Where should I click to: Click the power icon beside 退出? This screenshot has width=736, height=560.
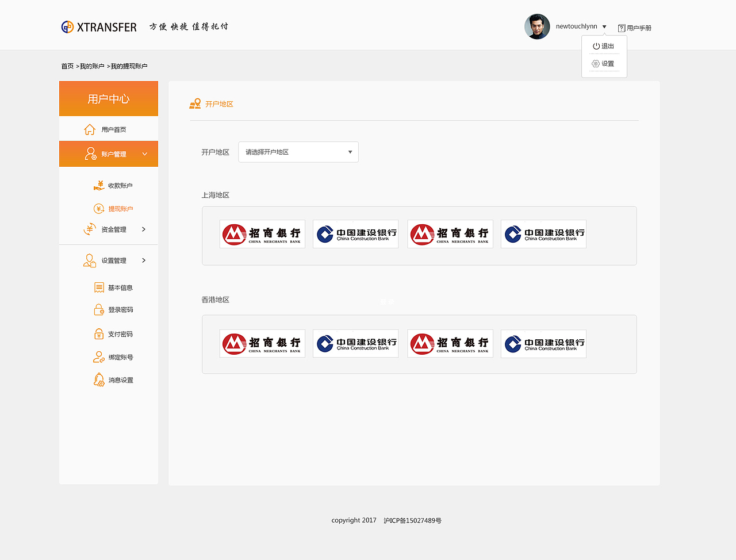(596, 46)
